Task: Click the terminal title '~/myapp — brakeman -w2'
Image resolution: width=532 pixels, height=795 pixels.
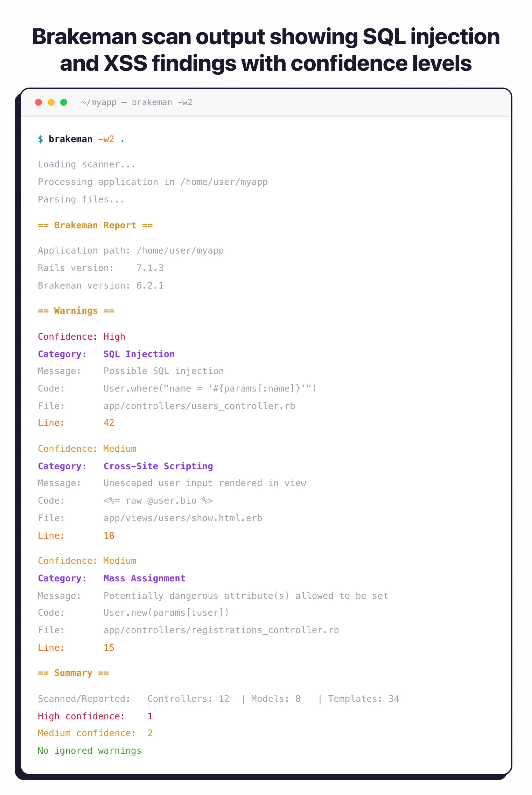Action: (136, 102)
